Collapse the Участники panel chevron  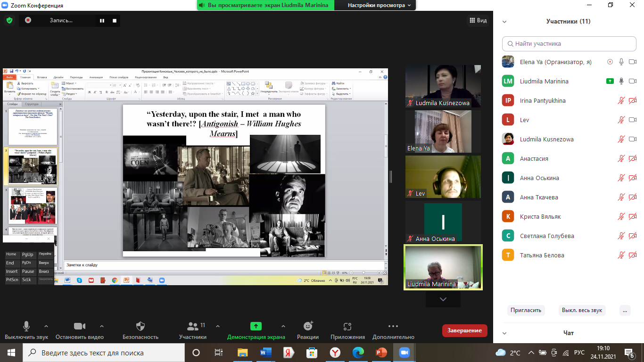504,21
